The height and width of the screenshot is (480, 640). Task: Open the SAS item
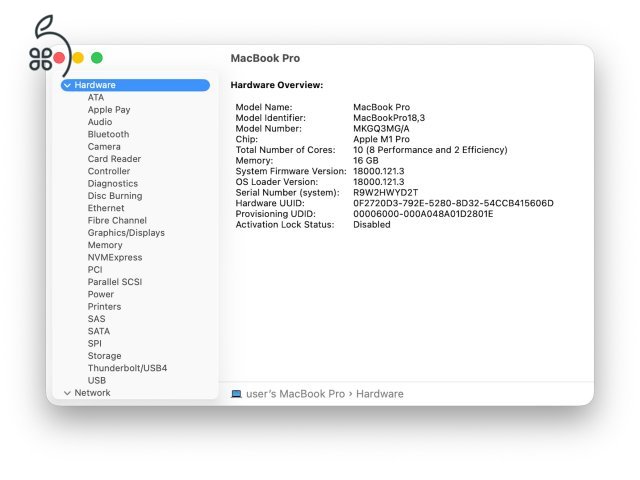pos(96,319)
